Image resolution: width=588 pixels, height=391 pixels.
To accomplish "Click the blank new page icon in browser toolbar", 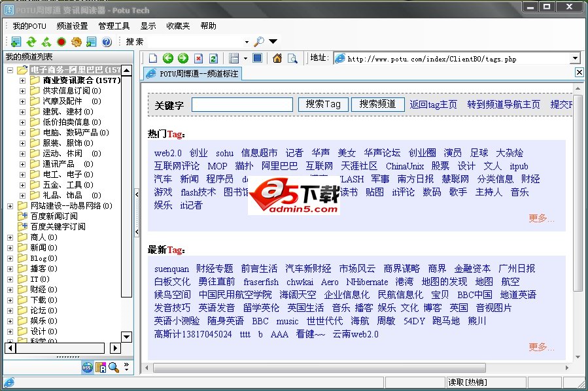I will pyautogui.click(x=153, y=58).
